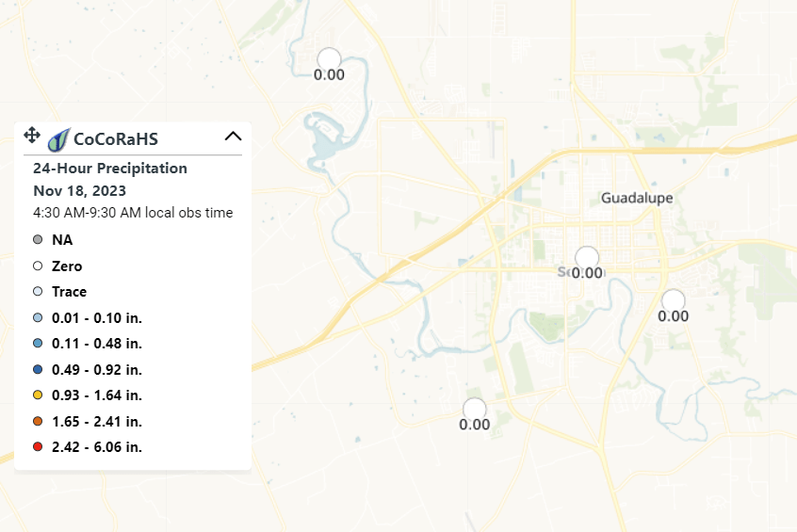The height and width of the screenshot is (532, 797).
Task: Select the southernmost 0.00 station marker
Action: click(x=475, y=409)
